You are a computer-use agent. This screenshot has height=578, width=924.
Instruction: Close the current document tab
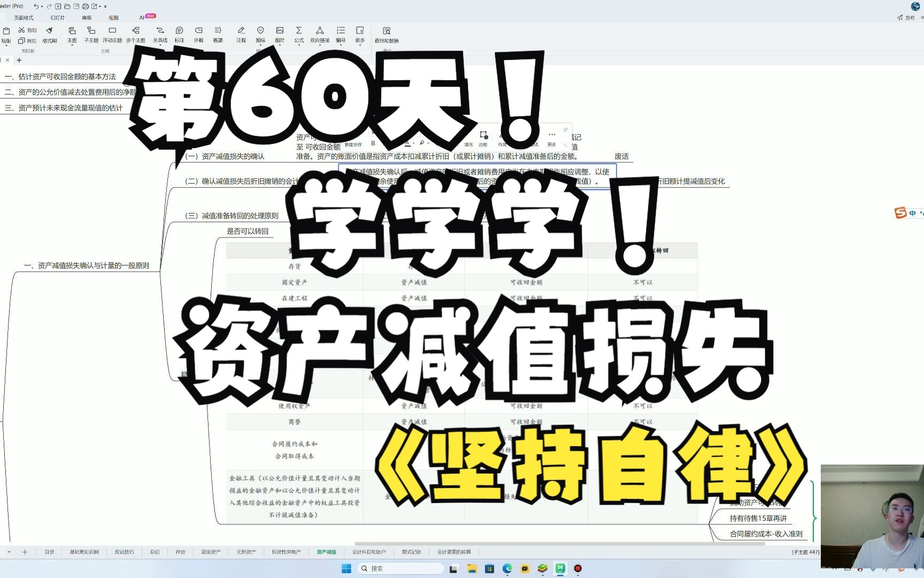pos(7,60)
